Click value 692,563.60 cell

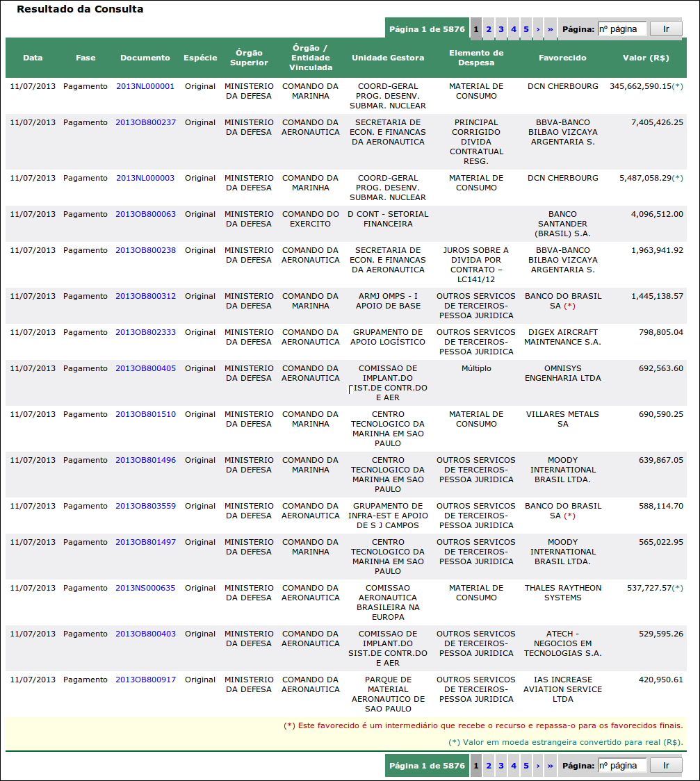pyautogui.click(x=661, y=368)
